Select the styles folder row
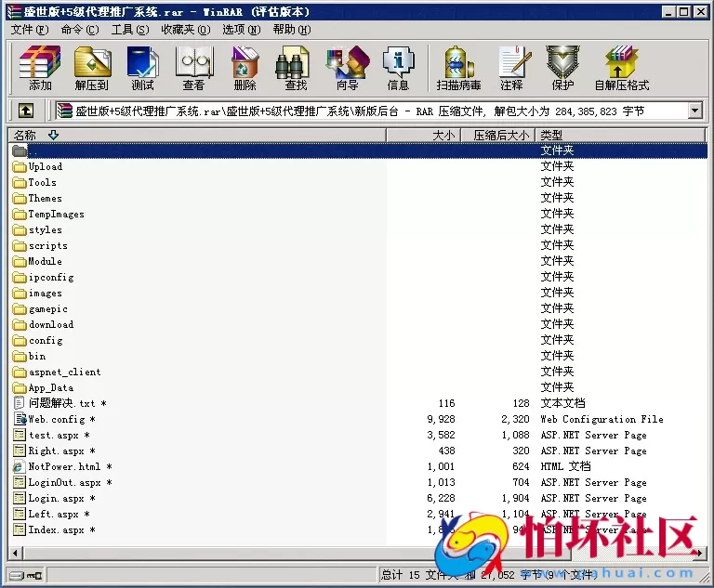Viewport: 714px width, 588px height. pyautogui.click(x=358, y=229)
